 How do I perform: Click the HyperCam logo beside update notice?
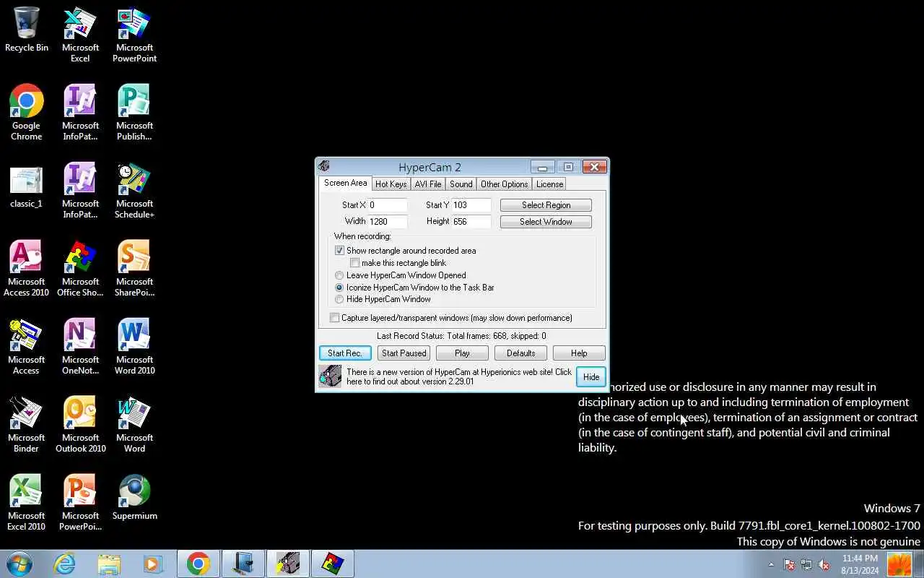(x=330, y=376)
